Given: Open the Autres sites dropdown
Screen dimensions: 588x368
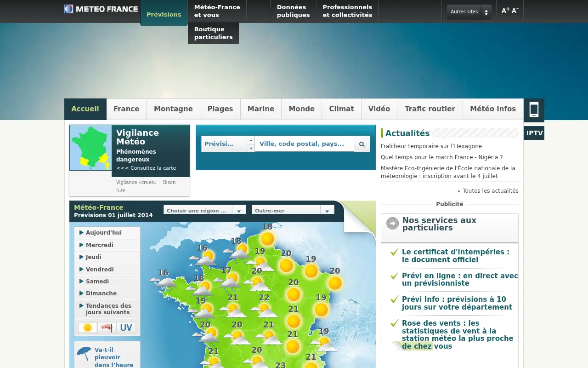Looking at the screenshot, I should click(469, 12).
